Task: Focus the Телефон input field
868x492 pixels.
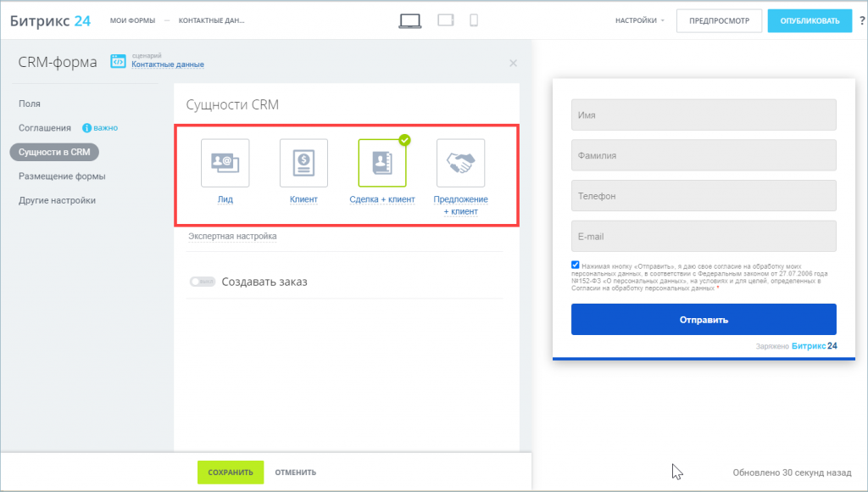Action: coord(704,196)
